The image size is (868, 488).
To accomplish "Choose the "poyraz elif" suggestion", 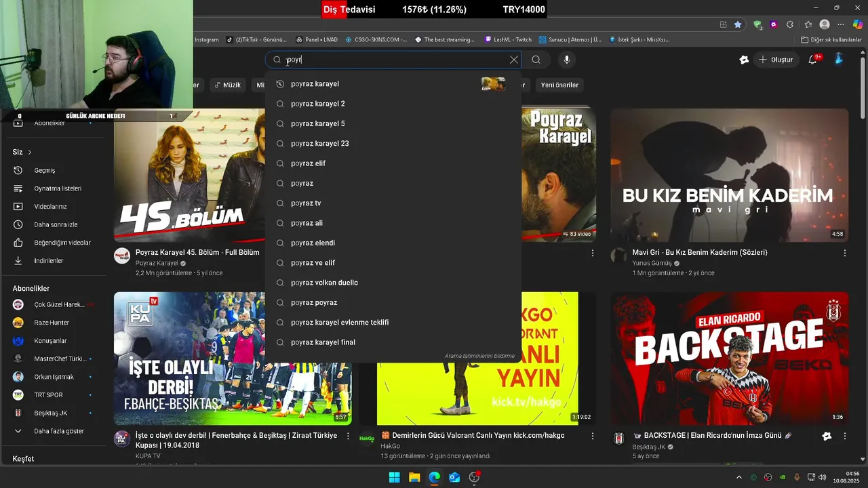I will pos(393,163).
